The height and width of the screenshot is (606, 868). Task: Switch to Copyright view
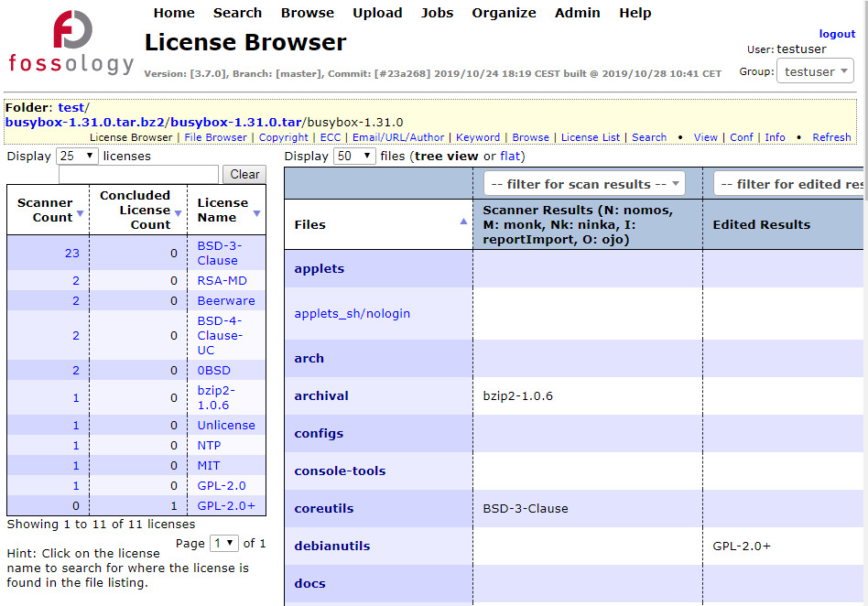coord(284,137)
